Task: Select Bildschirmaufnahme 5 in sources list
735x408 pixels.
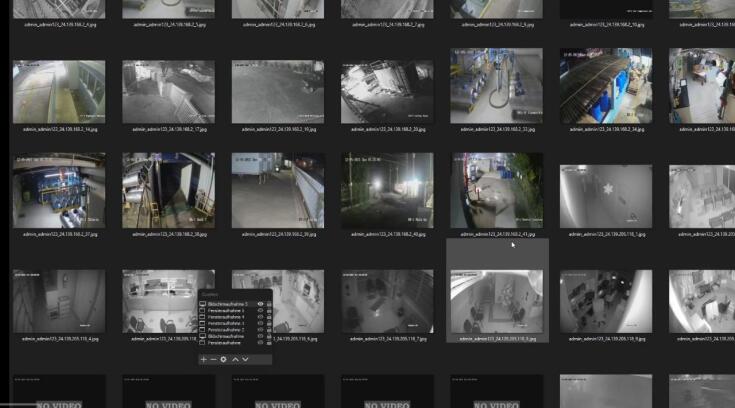Action: (x=228, y=304)
